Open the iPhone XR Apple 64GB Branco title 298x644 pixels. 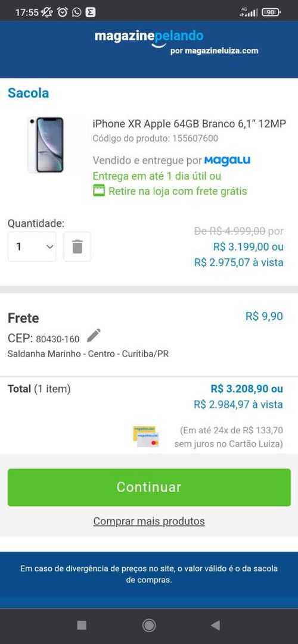coord(189,124)
